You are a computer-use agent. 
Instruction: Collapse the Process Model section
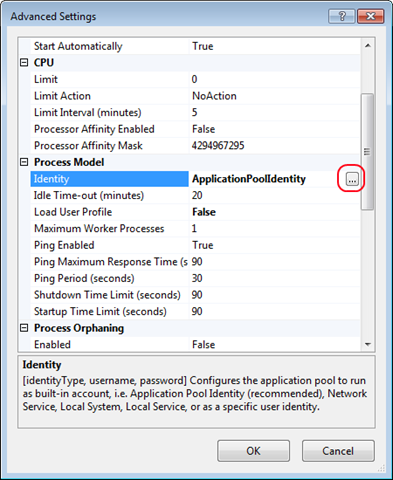point(24,162)
